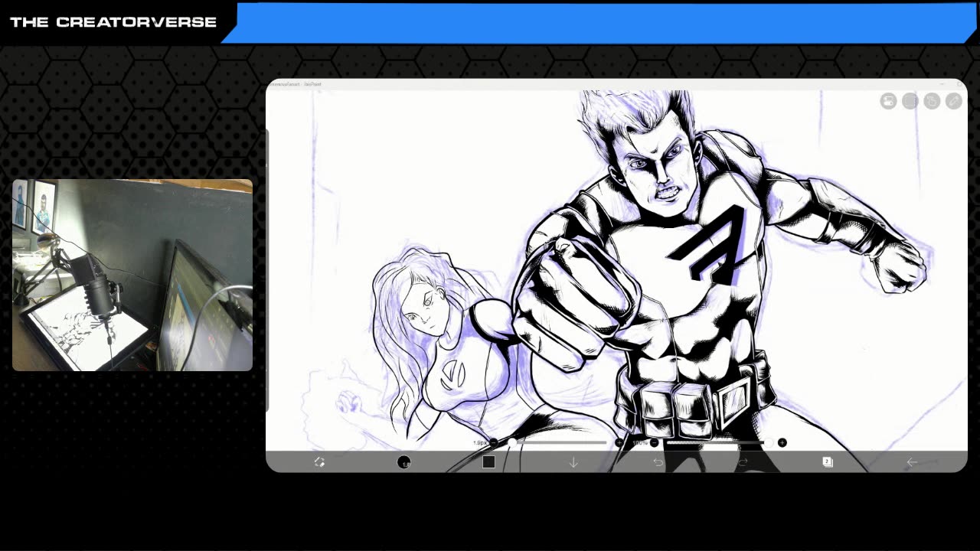
Task: Click the Redo arrow in the bottom toolbar
Action: 742,462
